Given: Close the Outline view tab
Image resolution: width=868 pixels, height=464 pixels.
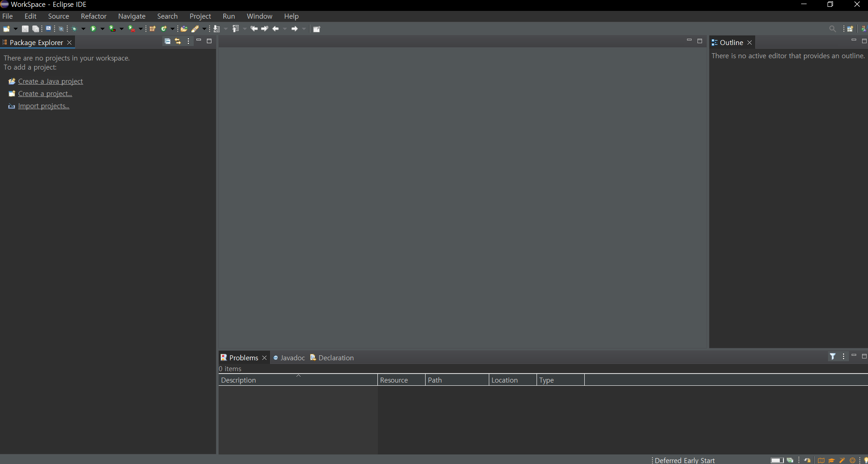Looking at the screenshot, I should 749,42.
